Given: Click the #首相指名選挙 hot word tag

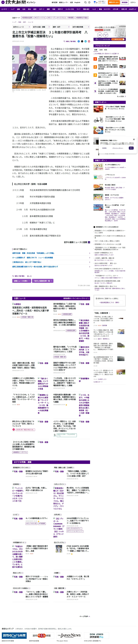Looking at the screenshot, I should pos(27,18).
